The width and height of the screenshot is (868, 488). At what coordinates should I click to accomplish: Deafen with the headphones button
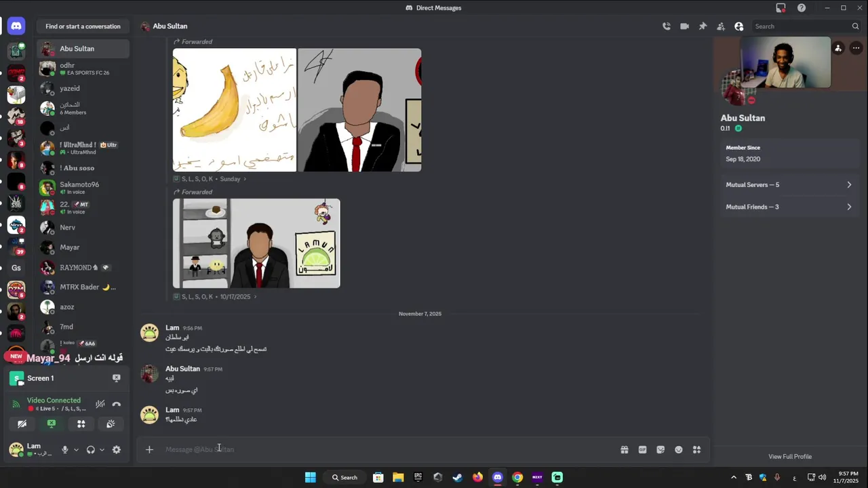[x=91, y=449]
